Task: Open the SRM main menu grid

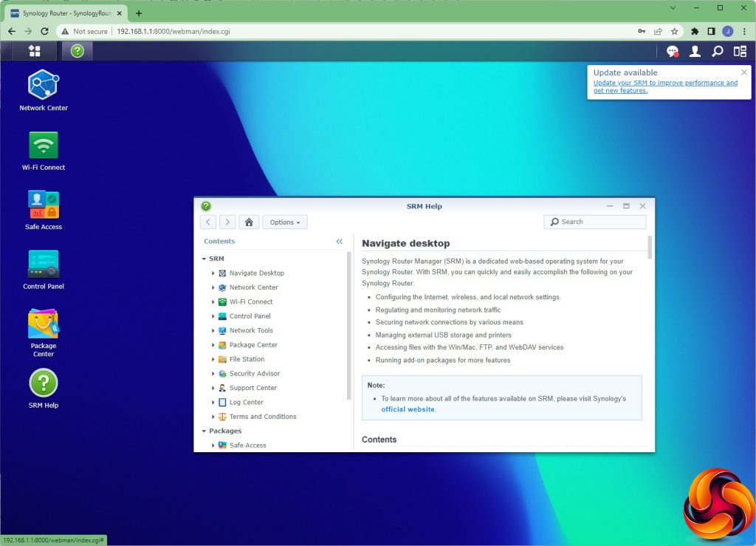Action: click(34, 51)
